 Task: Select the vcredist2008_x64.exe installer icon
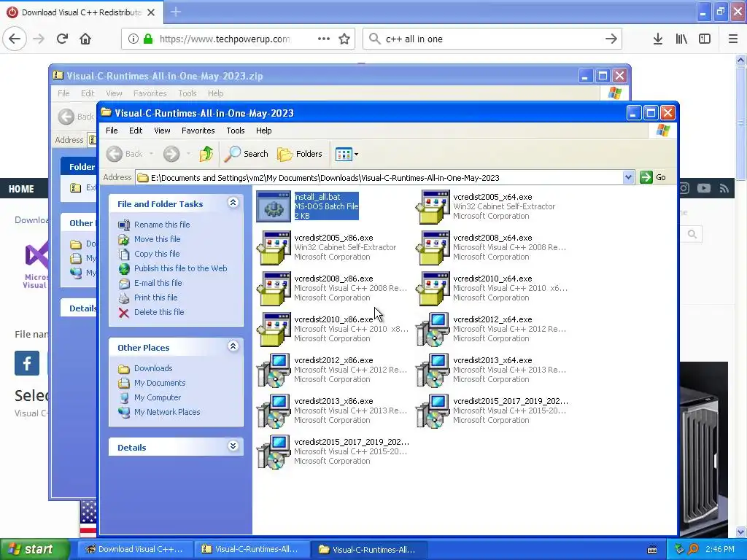(433, 247)
